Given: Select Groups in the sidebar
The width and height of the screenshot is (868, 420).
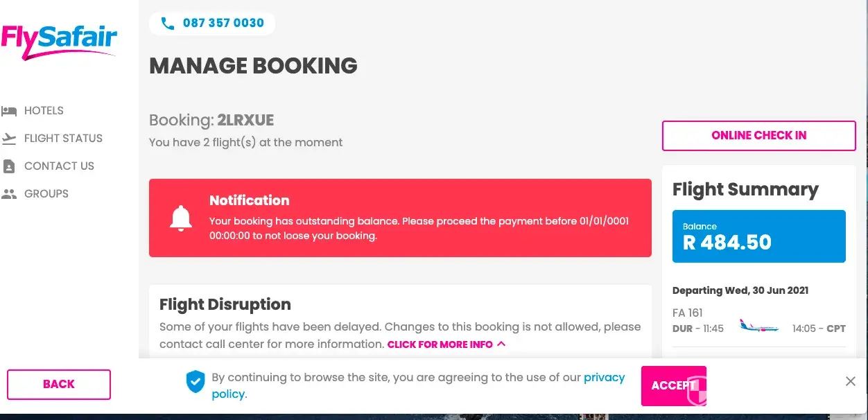Looking at the screenshot, I should pos(46,194).
